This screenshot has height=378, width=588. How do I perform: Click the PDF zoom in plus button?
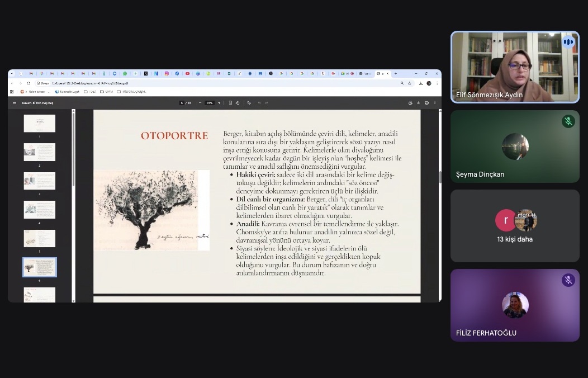pyautogui.click(x=219, y=103)
